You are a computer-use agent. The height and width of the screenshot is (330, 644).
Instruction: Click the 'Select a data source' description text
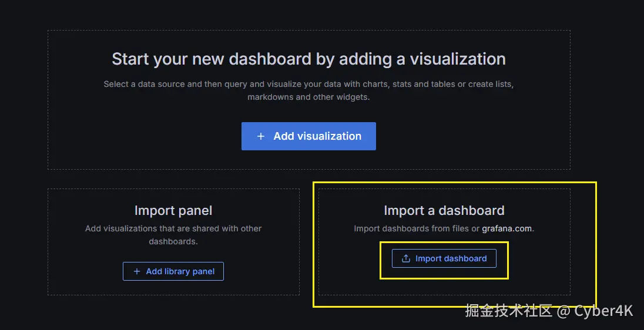click(x=308, y=84)
